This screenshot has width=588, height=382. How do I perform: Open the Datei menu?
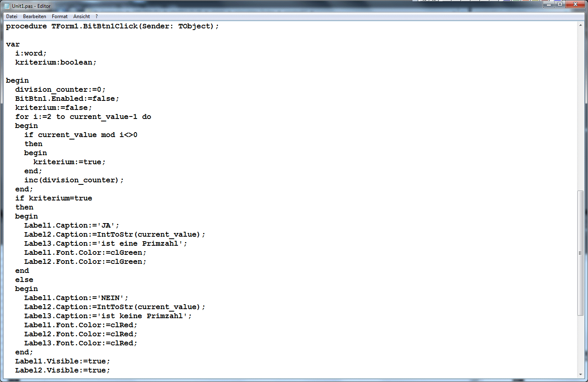coord(12,16)
